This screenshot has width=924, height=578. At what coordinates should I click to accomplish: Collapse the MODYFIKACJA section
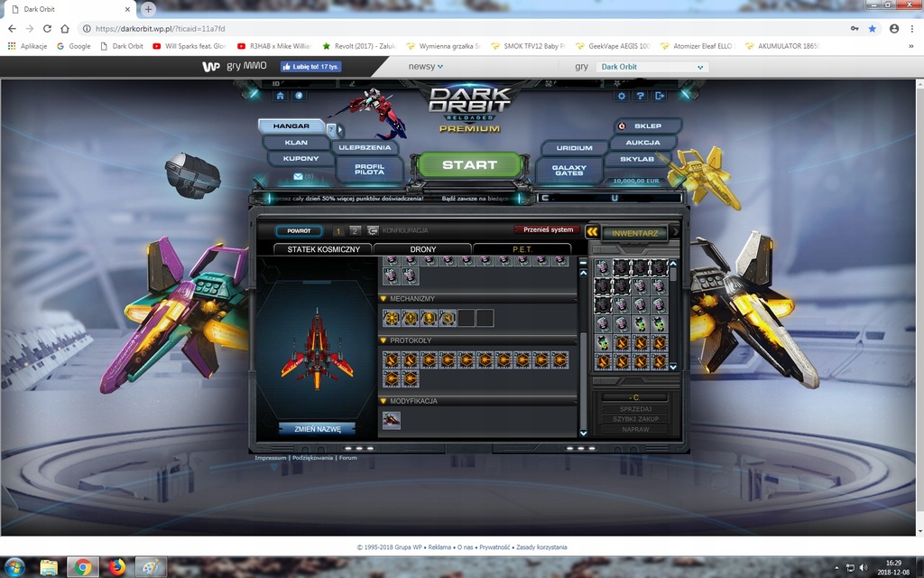pyautogui.click(x=383, y=401)
